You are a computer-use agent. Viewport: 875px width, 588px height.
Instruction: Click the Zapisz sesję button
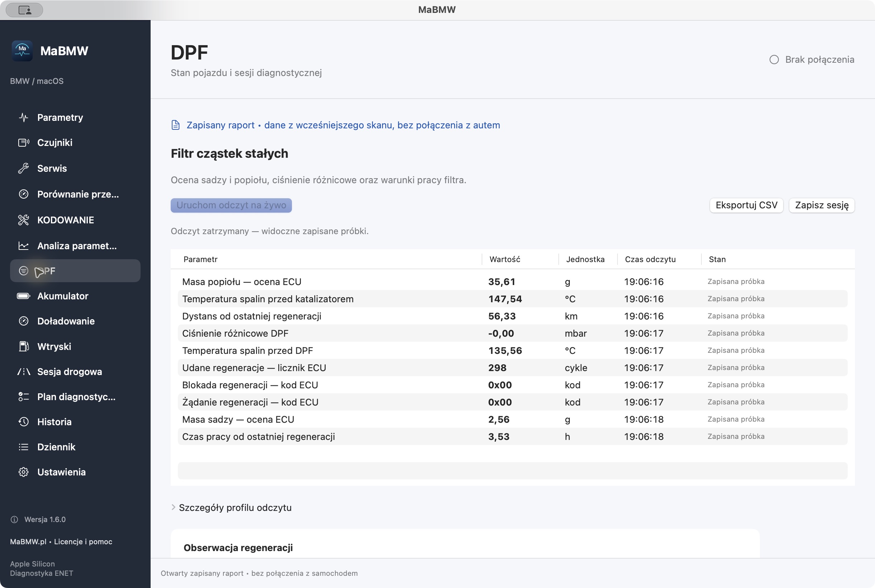point(821,205)
